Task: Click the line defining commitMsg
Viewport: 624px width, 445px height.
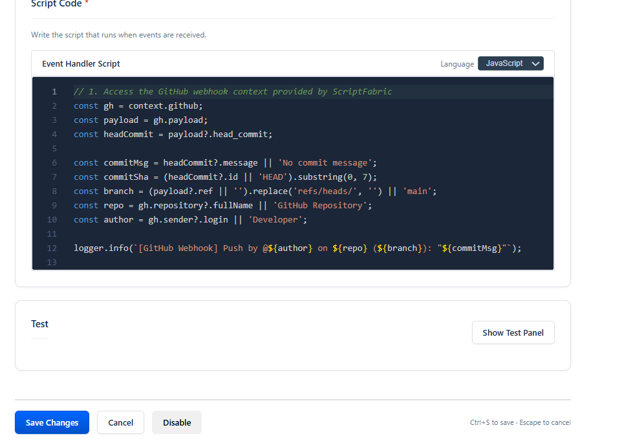Action: click(225, 163)
